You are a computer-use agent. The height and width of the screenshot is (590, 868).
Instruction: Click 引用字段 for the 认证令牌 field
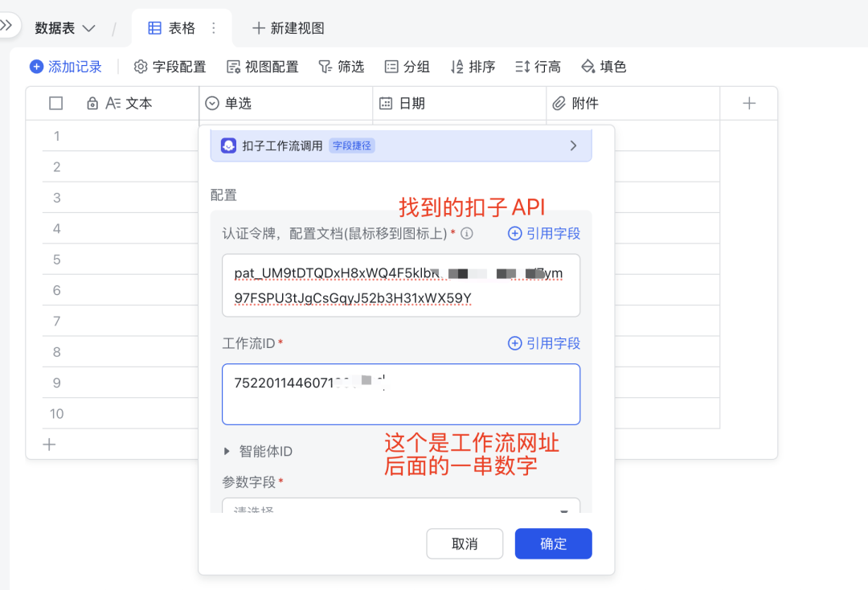tap(543, 234)
